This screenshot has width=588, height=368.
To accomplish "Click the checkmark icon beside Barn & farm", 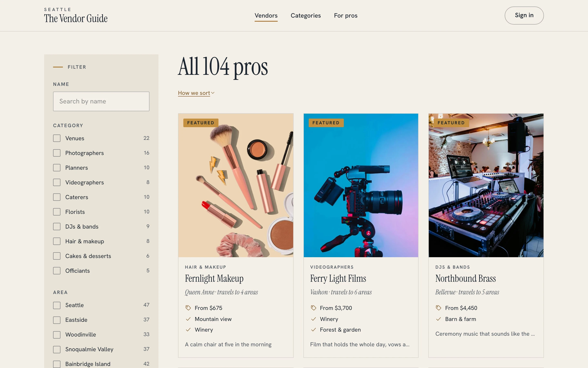I will tap(438, 319).
